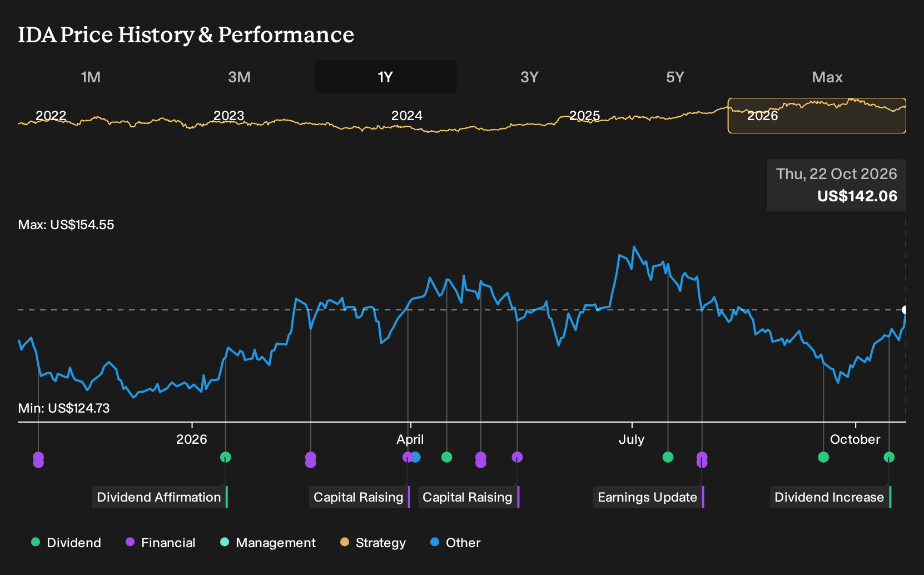Click the Dividend Affirmation event label

(x=160, y=497)
